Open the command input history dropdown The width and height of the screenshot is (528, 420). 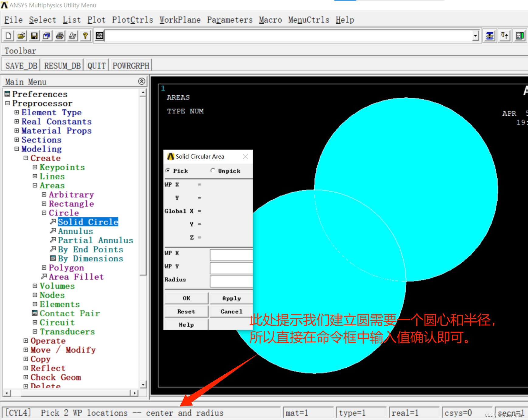(475, 35)
